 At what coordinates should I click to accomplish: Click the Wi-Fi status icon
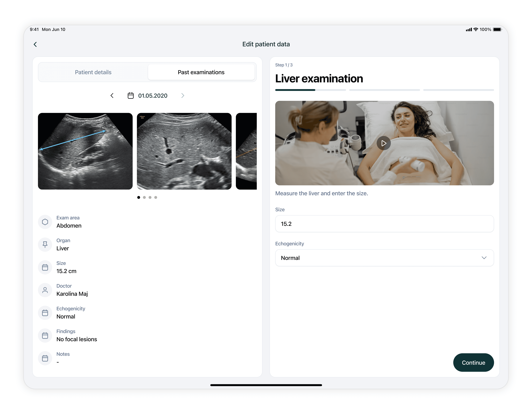(476, 29)
